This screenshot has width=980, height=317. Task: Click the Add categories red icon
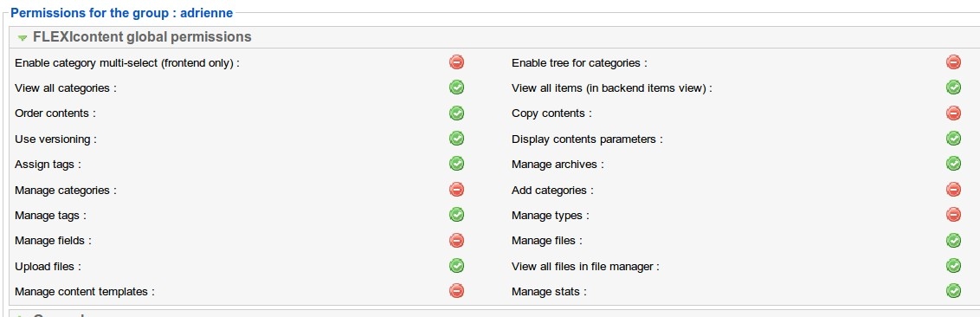point(953,190)
